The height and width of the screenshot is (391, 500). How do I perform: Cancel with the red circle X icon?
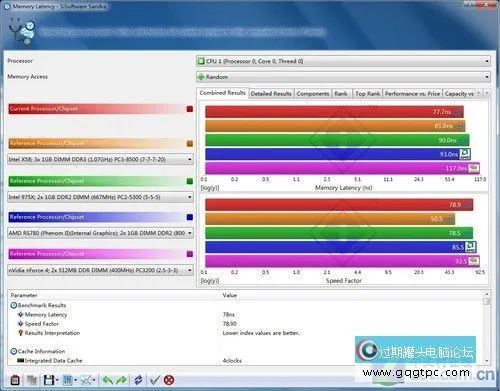[x=169, y=380]
